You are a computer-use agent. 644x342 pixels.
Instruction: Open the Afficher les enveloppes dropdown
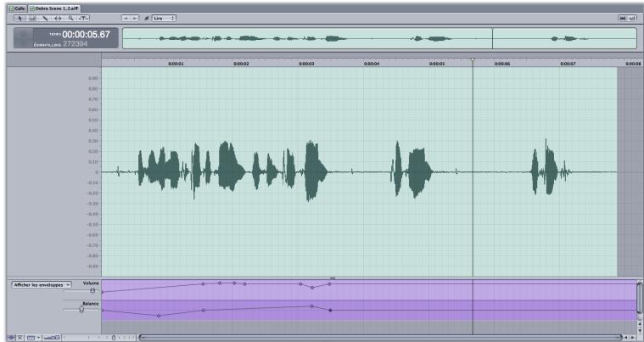pos(42,285)
